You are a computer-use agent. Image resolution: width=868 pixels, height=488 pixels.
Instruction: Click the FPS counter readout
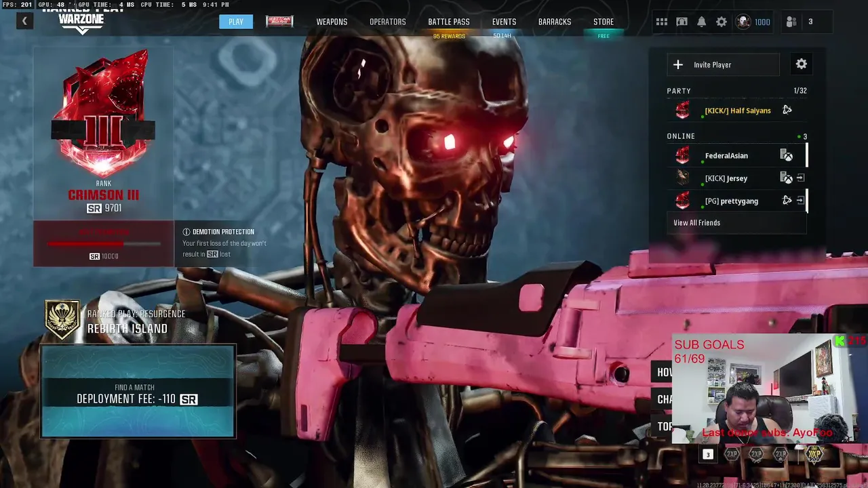(17, 5)
